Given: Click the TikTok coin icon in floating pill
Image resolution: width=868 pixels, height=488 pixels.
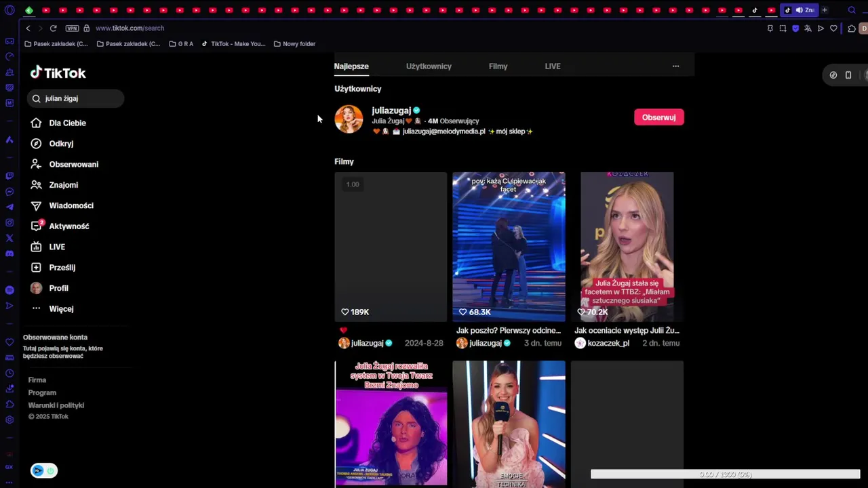Looking at the screenshot, I should pos(833,75).
